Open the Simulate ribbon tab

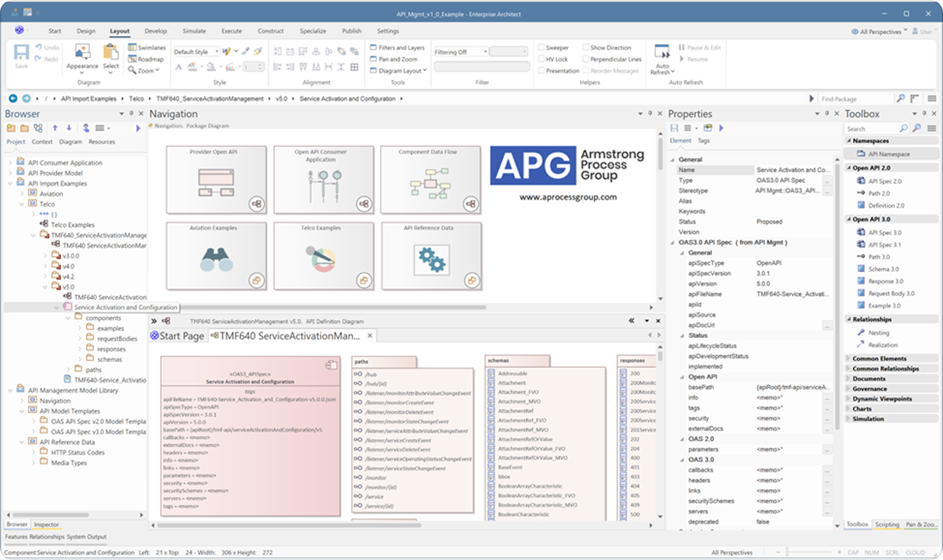[x=194, y=31]
